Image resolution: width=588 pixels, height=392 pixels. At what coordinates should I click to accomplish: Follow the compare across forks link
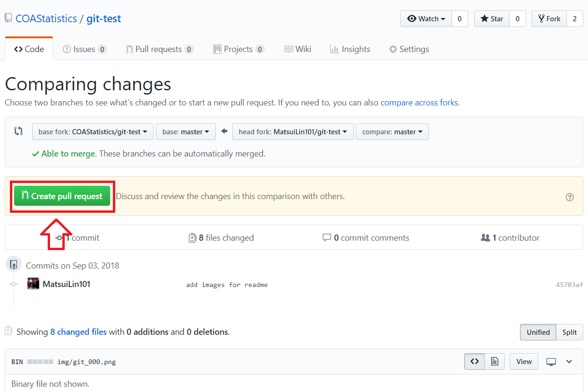(x=419, y=103)
